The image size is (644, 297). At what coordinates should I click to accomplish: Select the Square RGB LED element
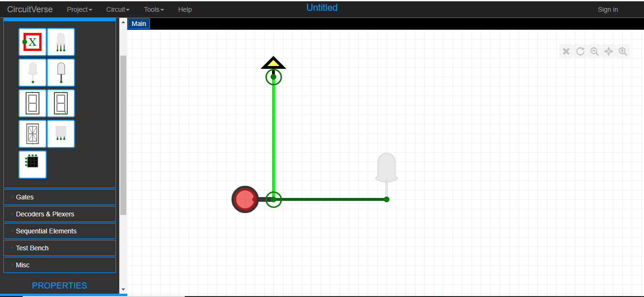click(x=61, y=134)
